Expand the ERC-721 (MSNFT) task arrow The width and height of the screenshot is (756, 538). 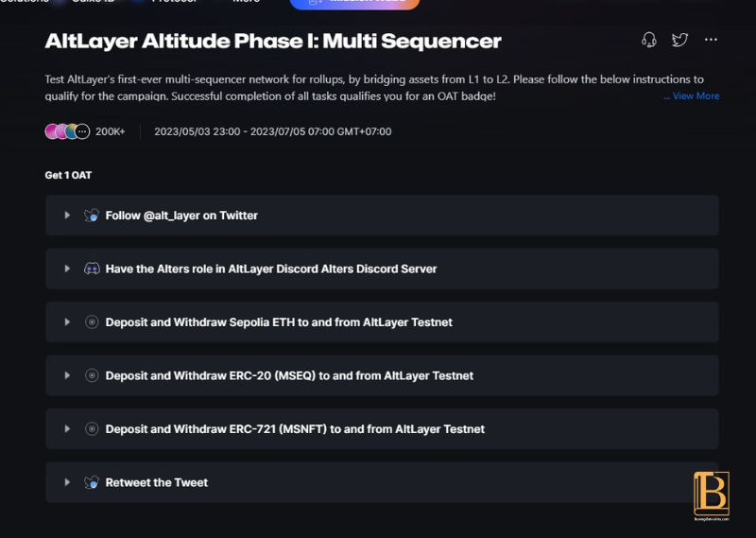(x=67, y=429)
